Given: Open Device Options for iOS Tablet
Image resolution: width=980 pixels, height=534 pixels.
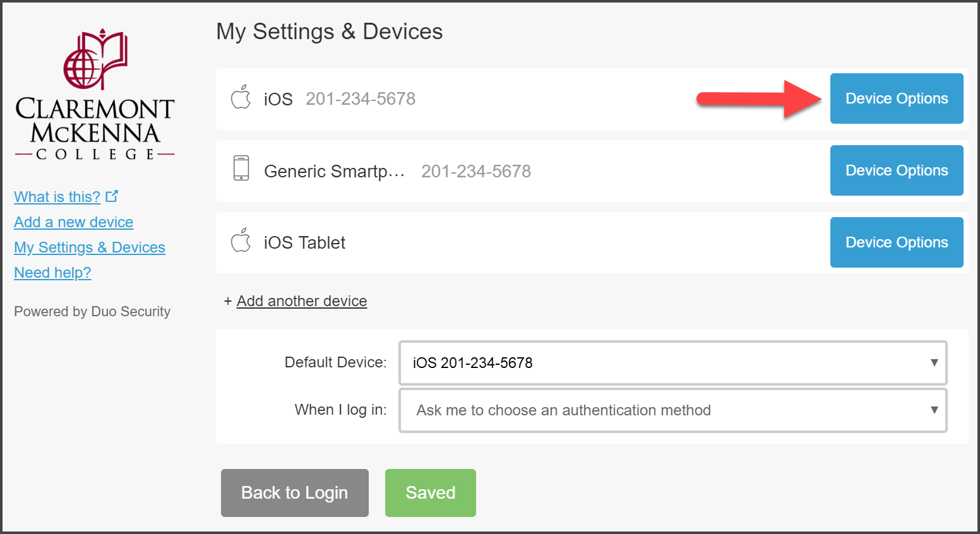Looking at the screenshot, I should point(896,242).
